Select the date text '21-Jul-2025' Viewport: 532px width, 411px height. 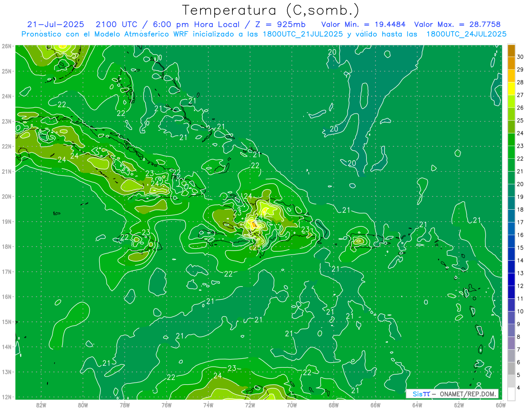[x=56, y=24]
